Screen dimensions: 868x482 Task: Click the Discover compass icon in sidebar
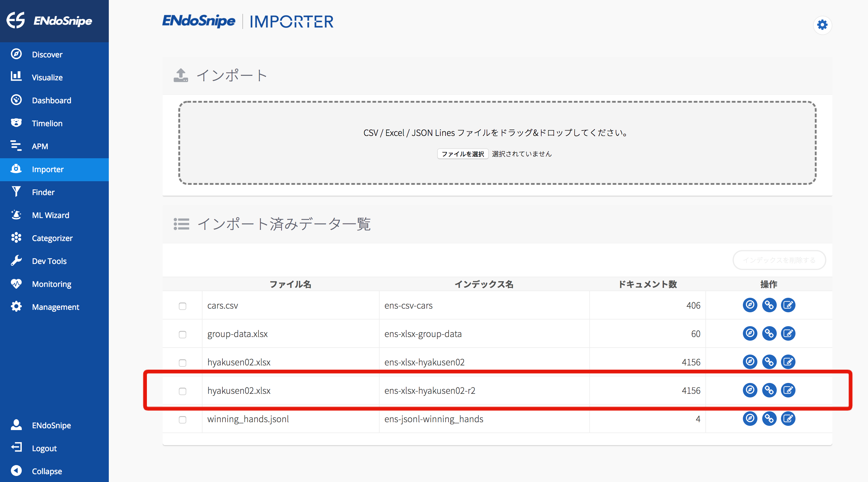[x=16, y=54]
